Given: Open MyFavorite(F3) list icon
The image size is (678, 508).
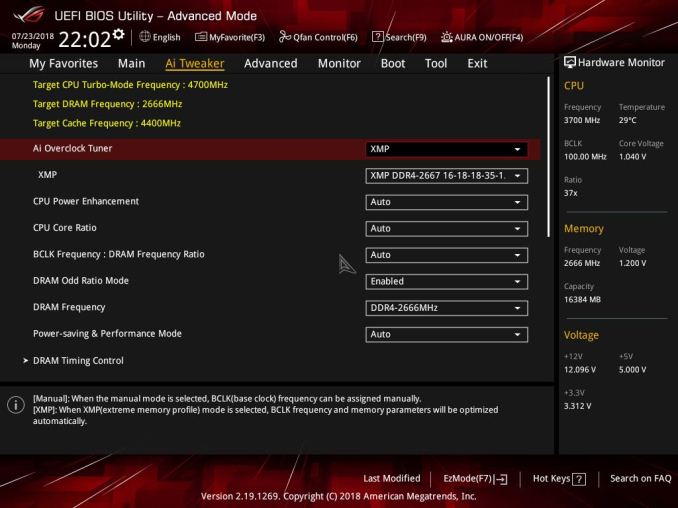Looking at the screenshot, I should [x=201, y=37].
